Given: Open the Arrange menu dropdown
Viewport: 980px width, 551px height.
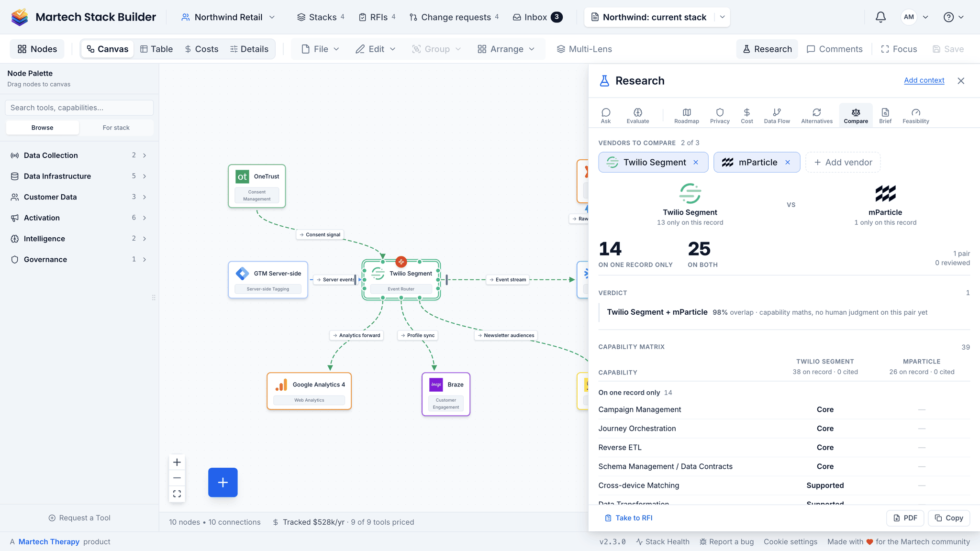Looking at the screenshot, I should [506, 49].
